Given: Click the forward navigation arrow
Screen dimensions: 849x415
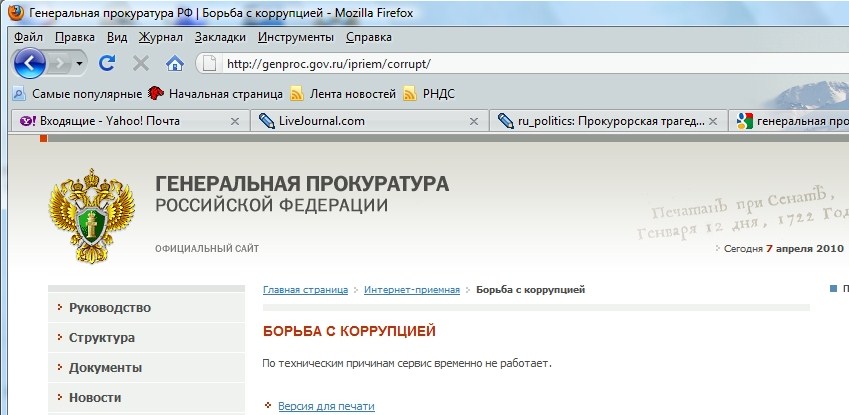Looking at the screenshot, I should coord(61,63).
